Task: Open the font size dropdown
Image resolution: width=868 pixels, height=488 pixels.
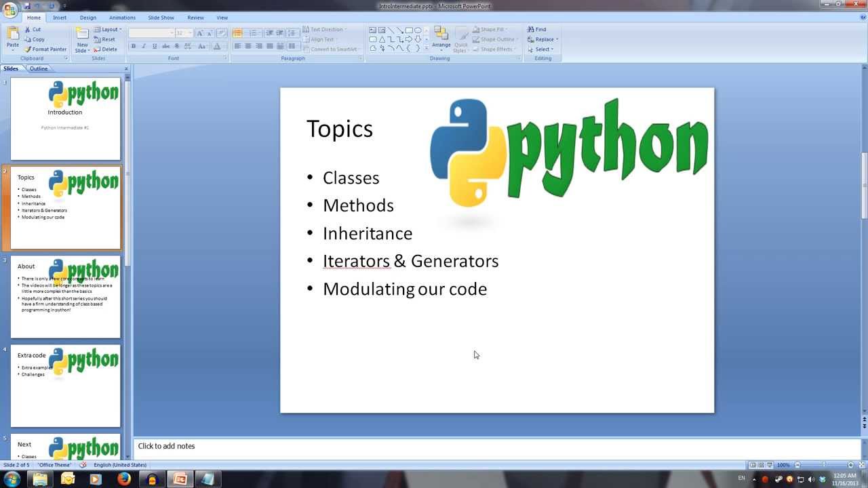Action: [189, 33]
